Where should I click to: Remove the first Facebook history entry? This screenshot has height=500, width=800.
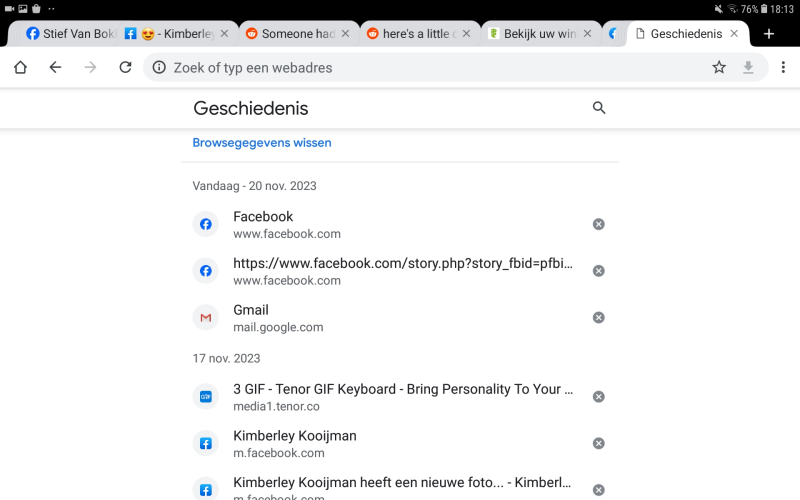point(598,224)
